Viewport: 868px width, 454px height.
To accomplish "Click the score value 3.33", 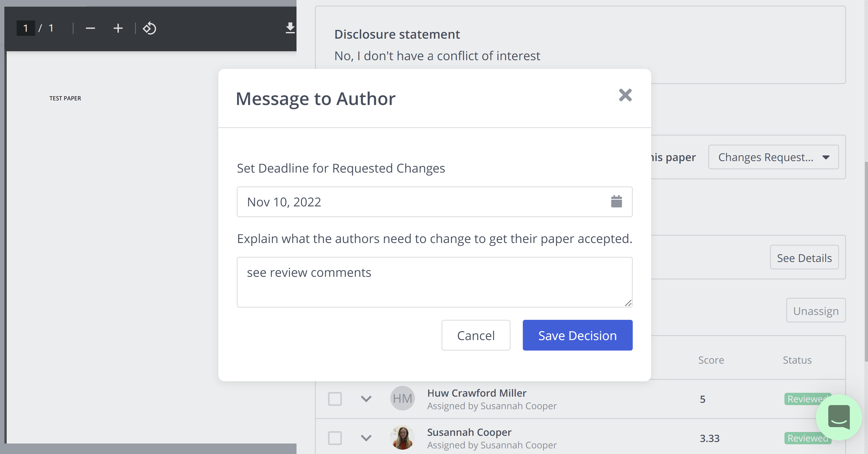I will point(710,438).
